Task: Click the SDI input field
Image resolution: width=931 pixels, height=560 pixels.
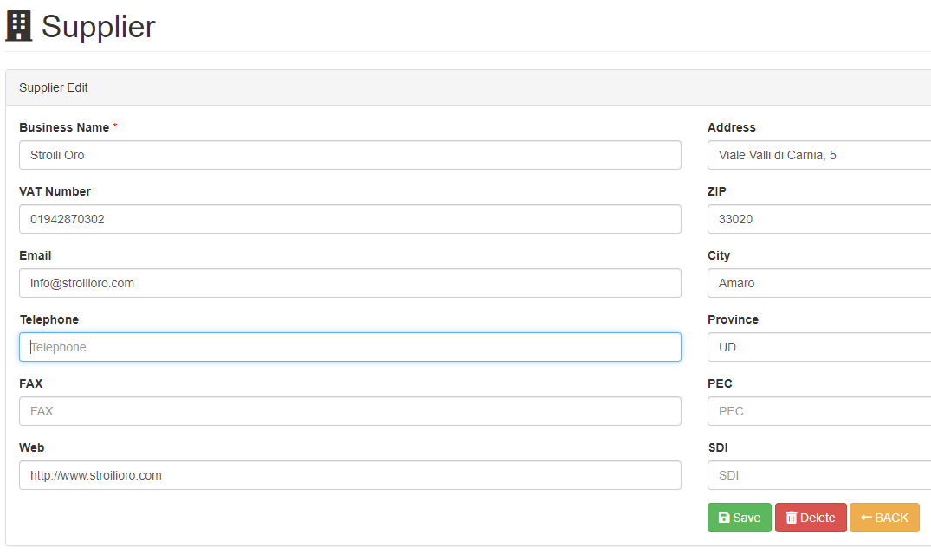Action: [819, 475]
